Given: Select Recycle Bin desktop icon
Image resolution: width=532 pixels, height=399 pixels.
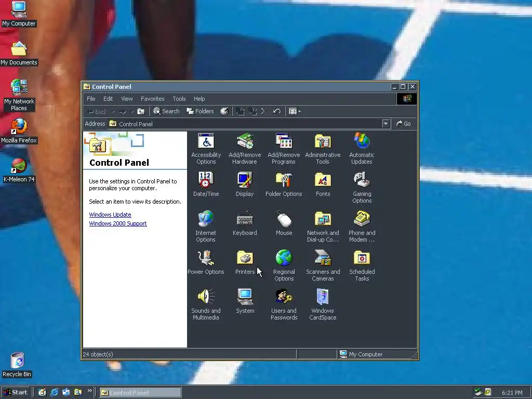Looking at the screenshot, I should click(17, 365).
